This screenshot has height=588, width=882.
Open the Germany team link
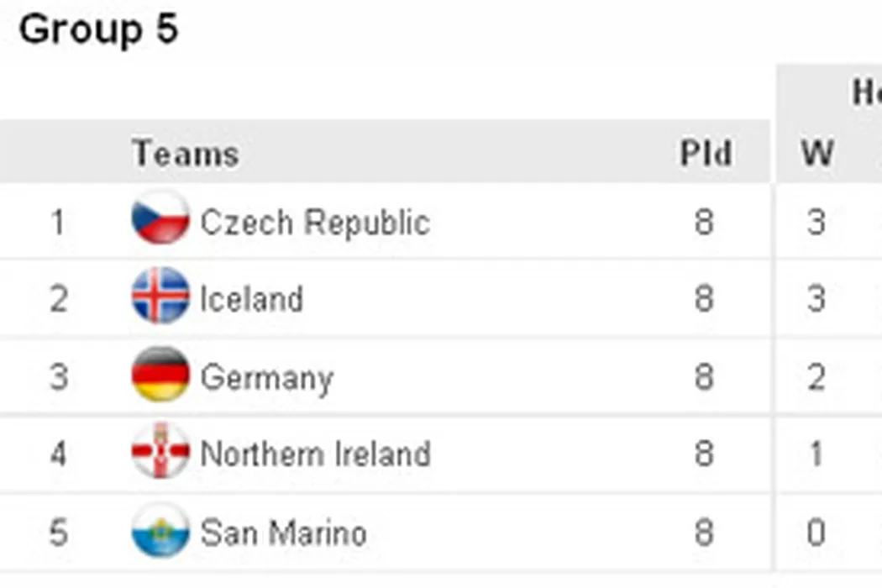click(x=266, y=378)
